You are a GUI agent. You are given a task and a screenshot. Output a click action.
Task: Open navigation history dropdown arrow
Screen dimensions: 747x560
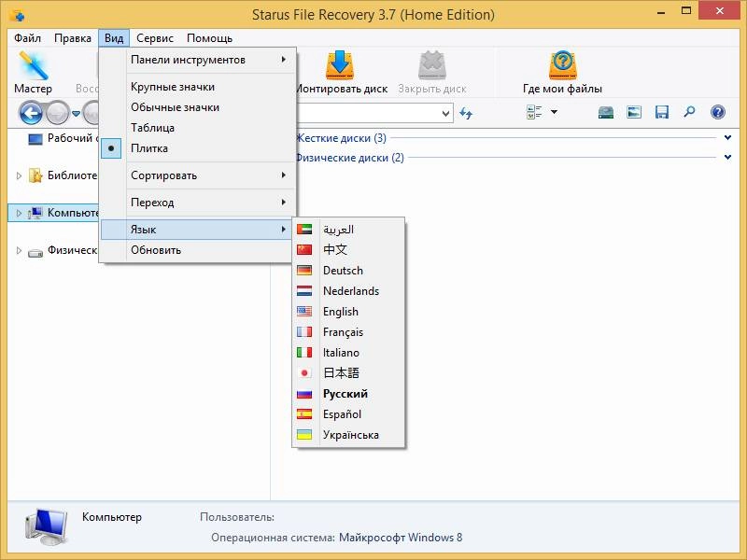click(76, 114)
